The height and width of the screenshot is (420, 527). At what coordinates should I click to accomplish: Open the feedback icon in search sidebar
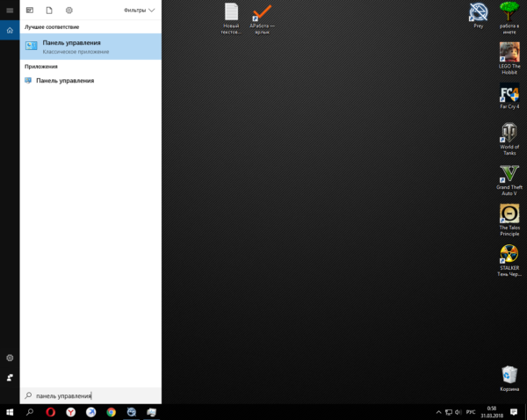click(10, 378)
